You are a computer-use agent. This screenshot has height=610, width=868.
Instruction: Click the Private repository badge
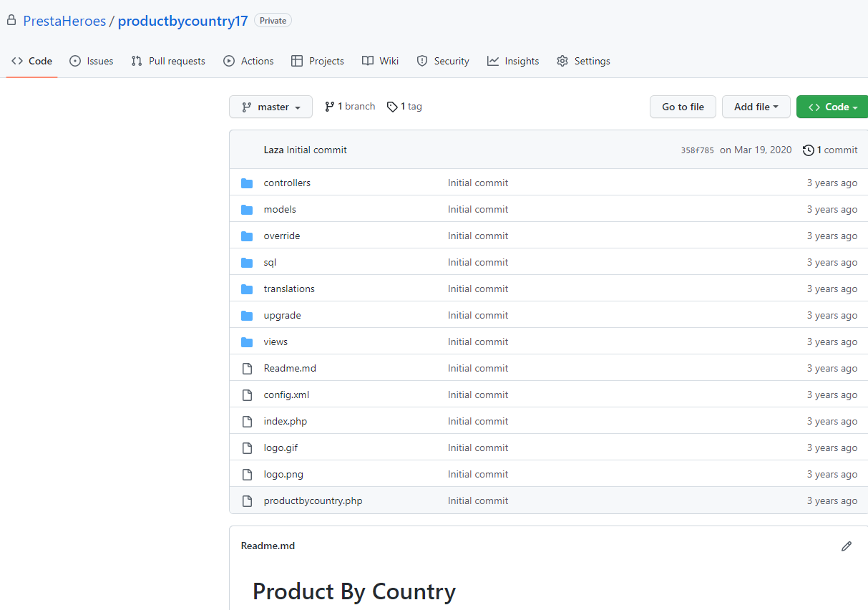point(273,21)
